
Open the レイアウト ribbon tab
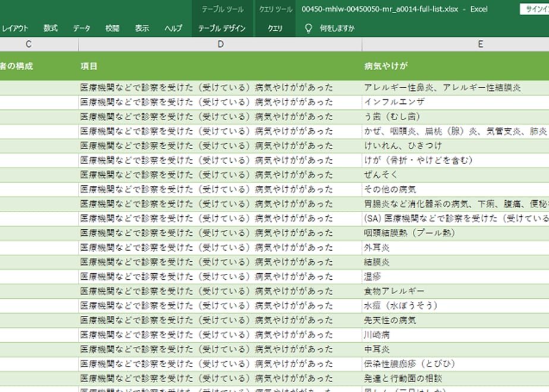coord(14,29)
